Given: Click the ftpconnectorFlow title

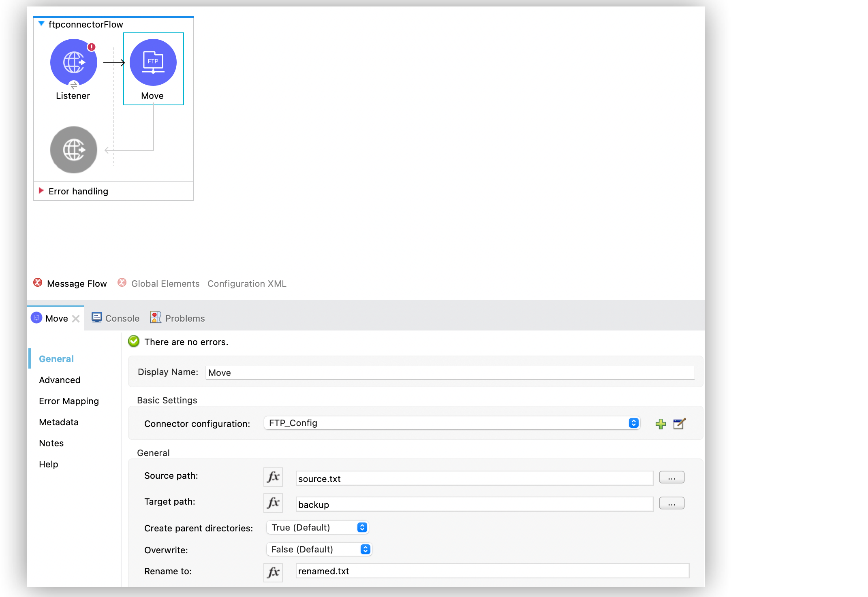Looking at the screenshot, I should coord(86,24).
